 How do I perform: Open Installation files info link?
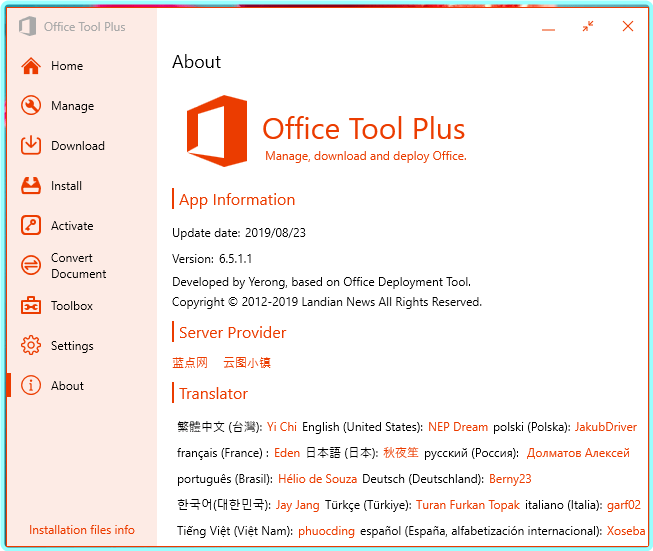[x=82, y=530]
